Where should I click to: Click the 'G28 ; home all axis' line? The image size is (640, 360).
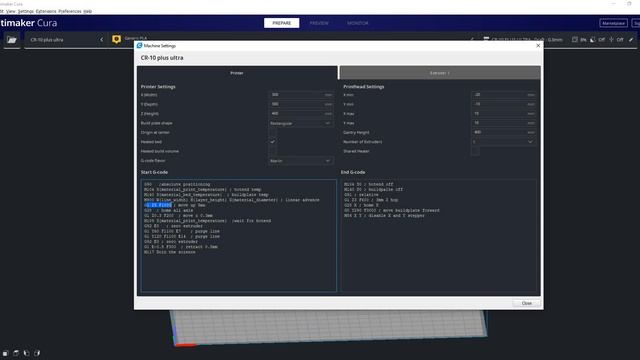point(169,210)
